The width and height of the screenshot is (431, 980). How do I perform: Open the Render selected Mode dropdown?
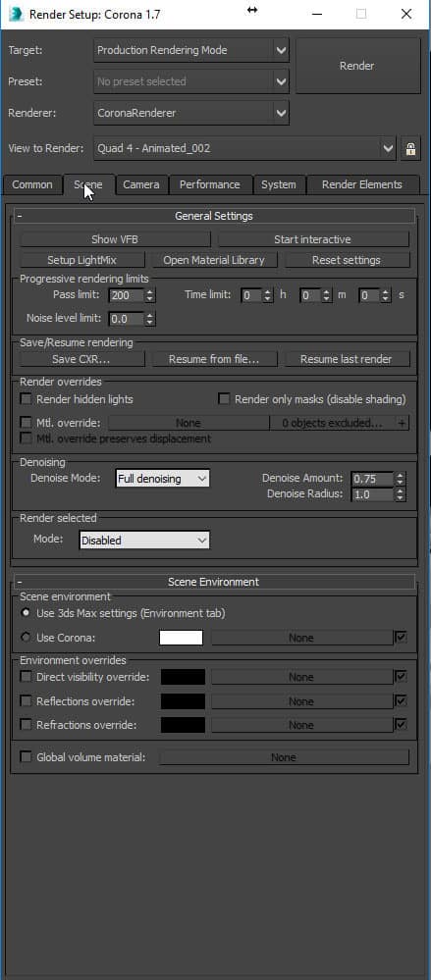144,540
